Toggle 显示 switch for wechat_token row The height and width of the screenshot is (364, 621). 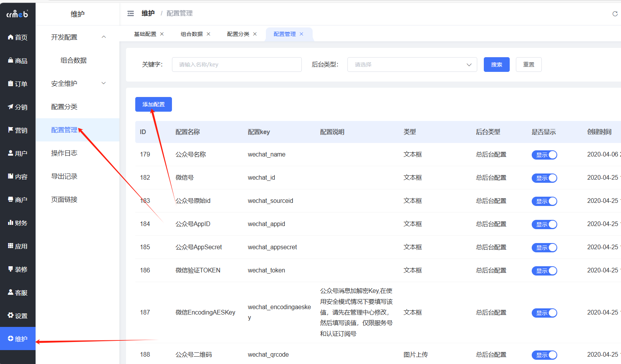click(x=544, y=271)
